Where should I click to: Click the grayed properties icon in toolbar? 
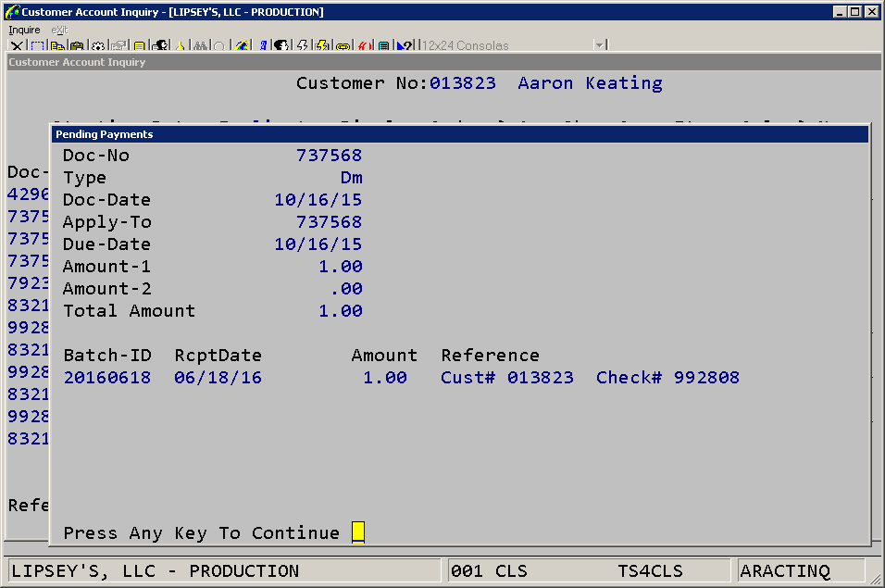tap(118, 45)
